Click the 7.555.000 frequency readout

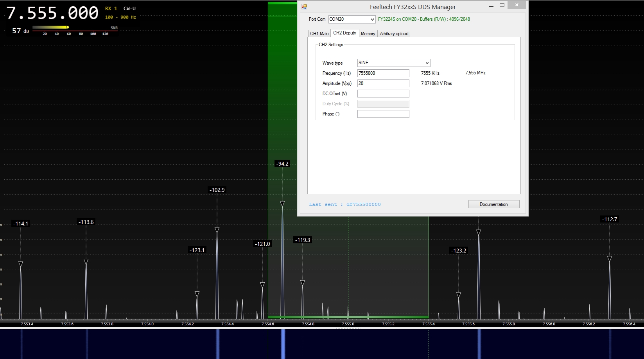pos(52,13)
